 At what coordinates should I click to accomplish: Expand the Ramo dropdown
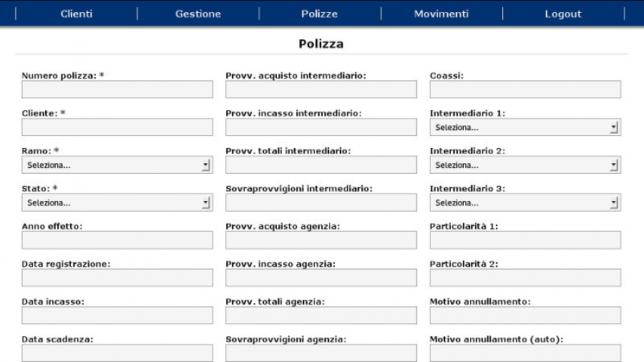[x=117, y=165]
